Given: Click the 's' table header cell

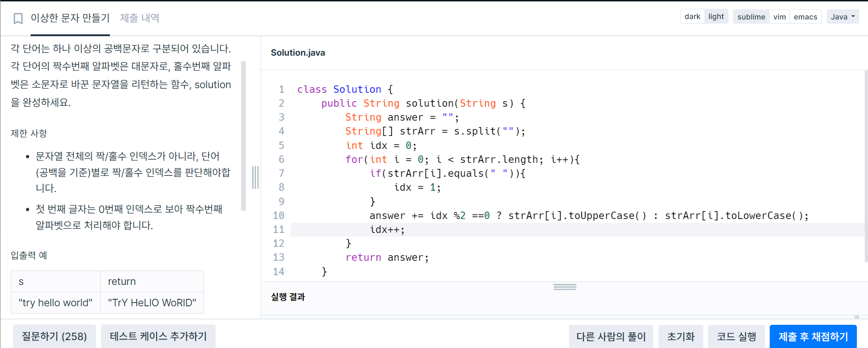Looking at the screenshot, I should click(x=56, y=282).
